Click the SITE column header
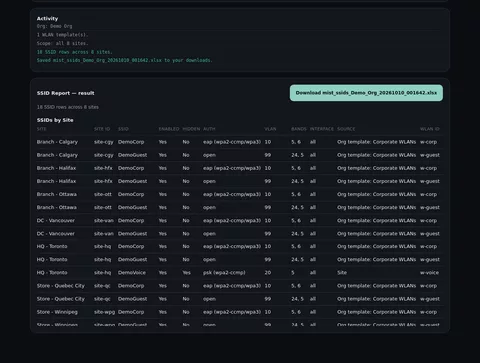This screenshot has height=363, width=480. (x=42, y=129)
